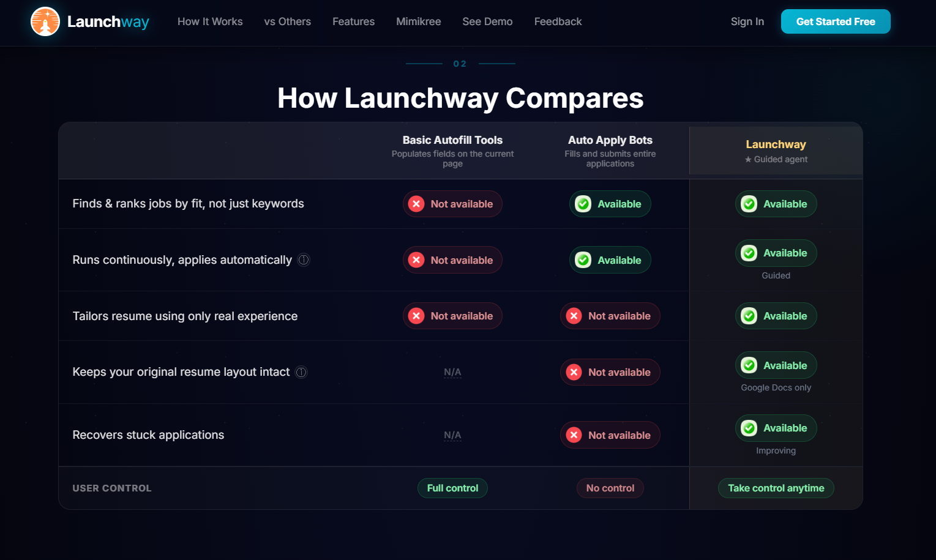Image resolution: width=936 pixels, height=560 pixels.
Task: Click the Sign In link
Action: (x=747, y=21)
